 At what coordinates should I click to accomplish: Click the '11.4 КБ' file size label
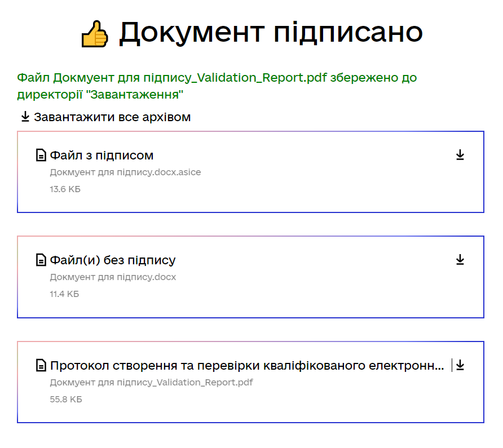coord(64,294)
